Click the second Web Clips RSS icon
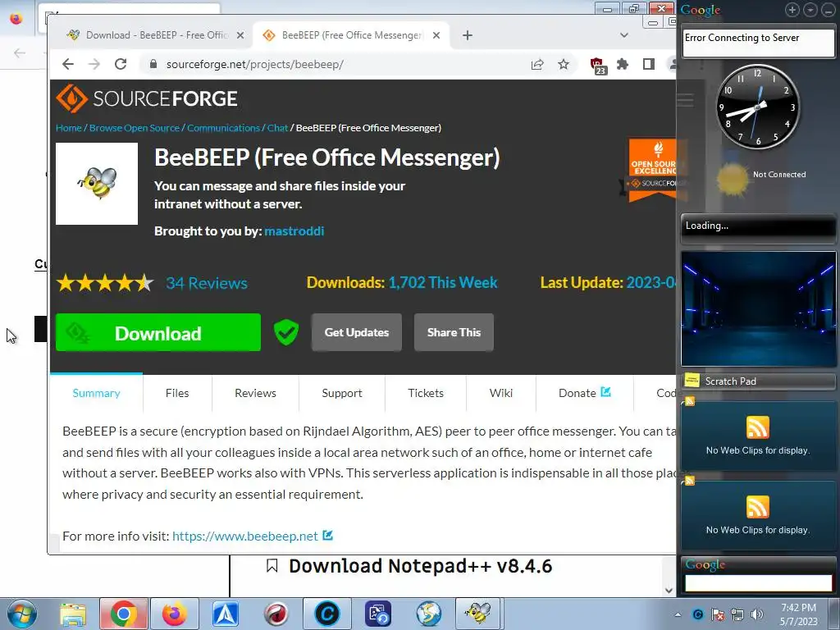The height and width of the screenshot is (630, 840). click(757, 507)
